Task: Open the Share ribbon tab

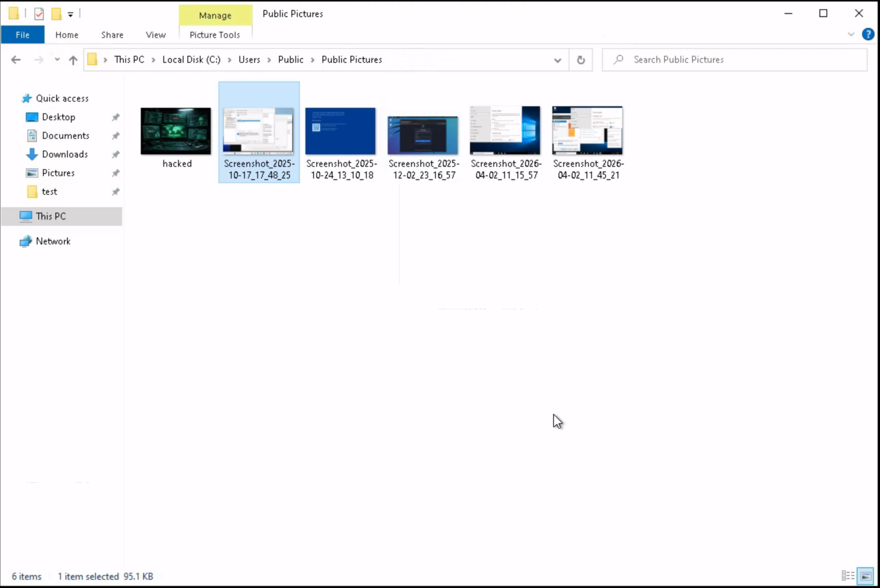Action: (x=112, y=35)
